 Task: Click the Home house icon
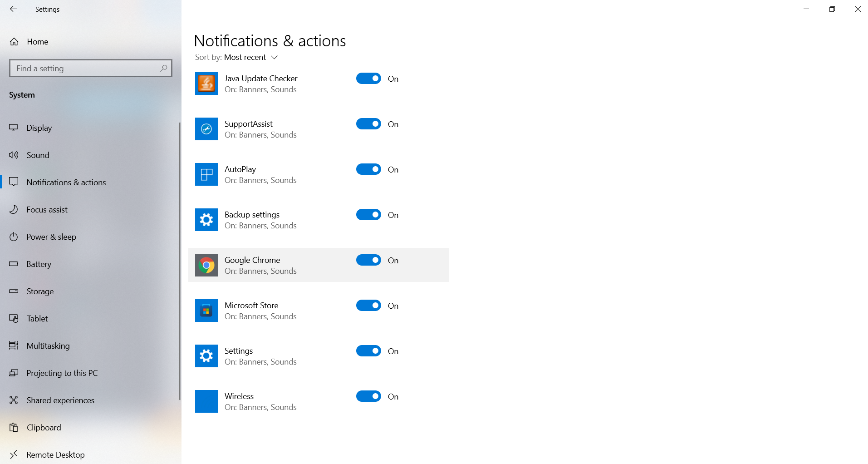click(14, 42)
